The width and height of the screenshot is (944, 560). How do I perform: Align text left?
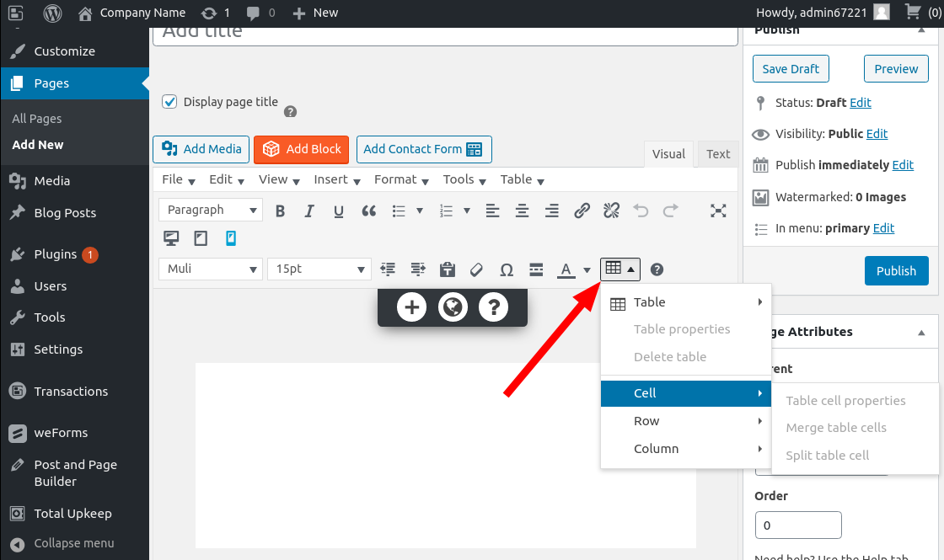tap(492, 211)
